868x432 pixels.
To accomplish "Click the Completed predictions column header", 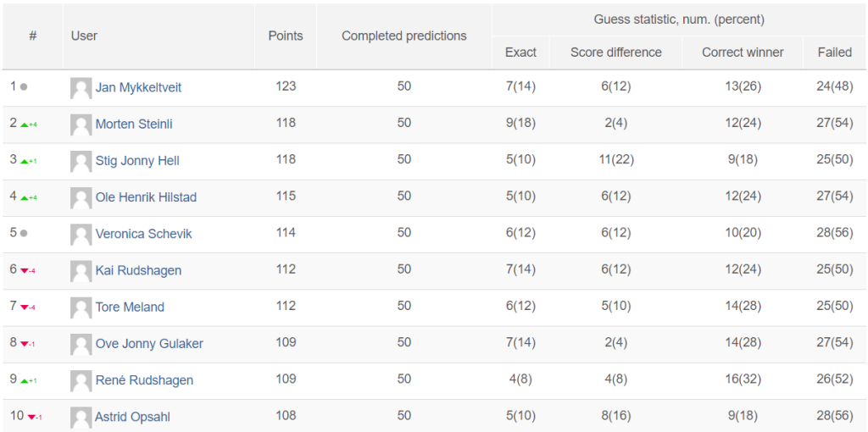I will click(x=404, y=36).
